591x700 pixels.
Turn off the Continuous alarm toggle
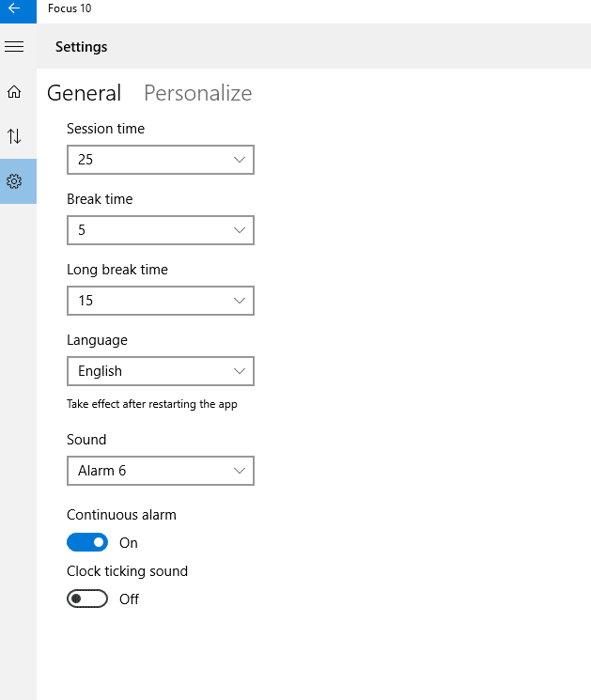click(x=87, y=542)
